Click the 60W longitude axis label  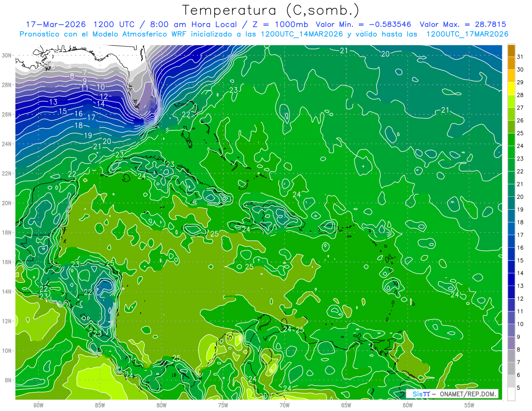408,405
